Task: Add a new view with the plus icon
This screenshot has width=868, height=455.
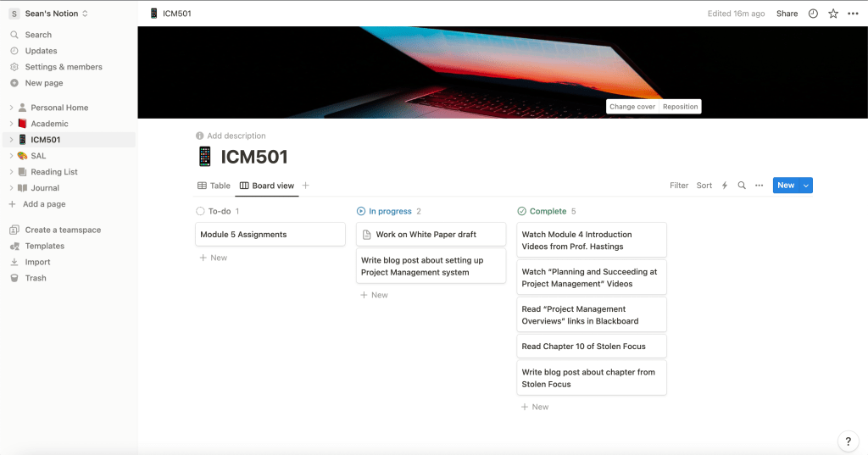Action: (x=306, y=186)
